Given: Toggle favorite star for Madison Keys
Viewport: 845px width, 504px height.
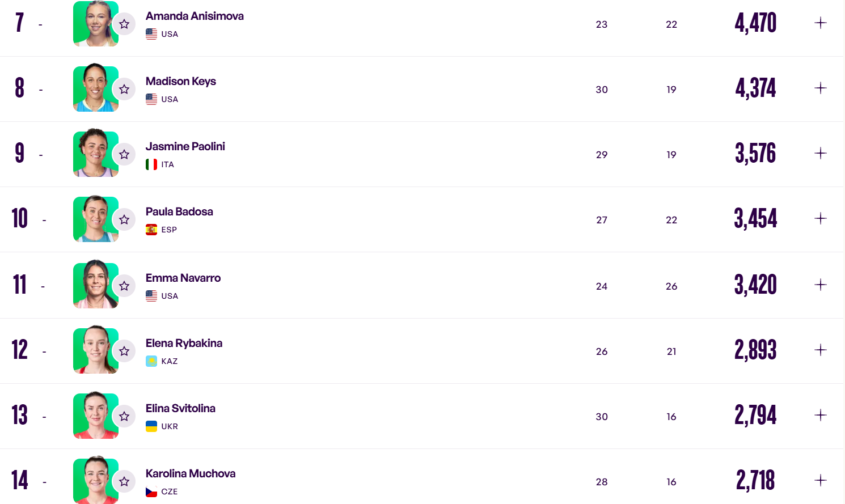Looking at the screenshot, I should 124,89.
